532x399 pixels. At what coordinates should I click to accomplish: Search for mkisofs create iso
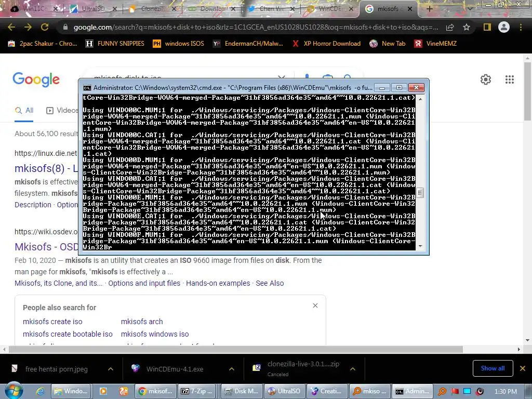pyautogui.click(x=52, y=322)
